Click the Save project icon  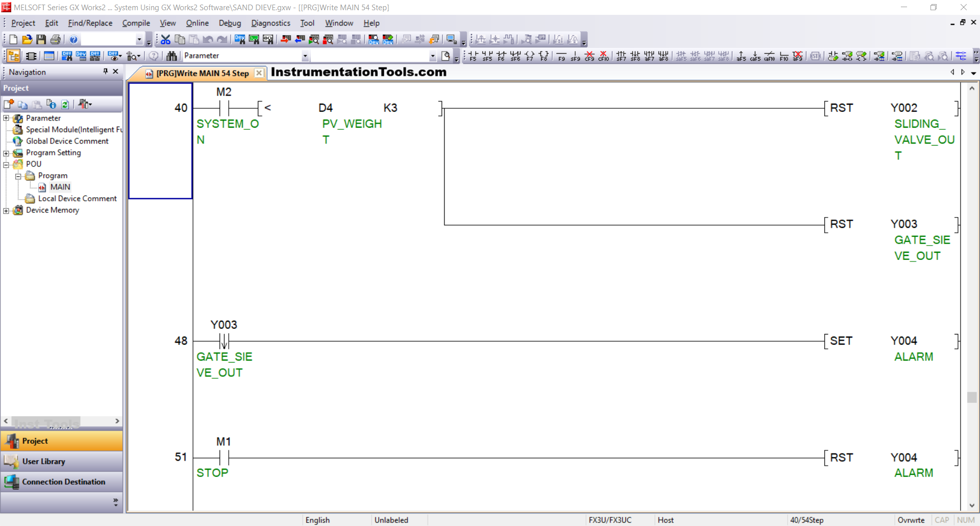click(x=41, y=39)
